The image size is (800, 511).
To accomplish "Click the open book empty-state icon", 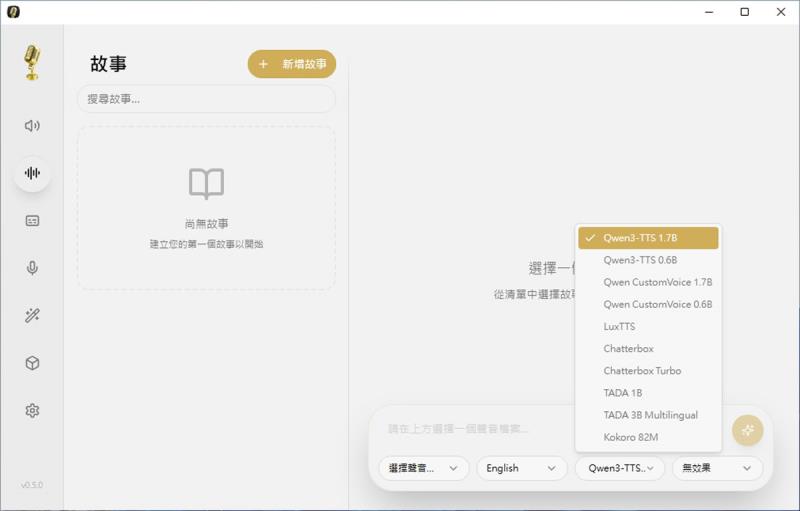I will coord(206,184).
